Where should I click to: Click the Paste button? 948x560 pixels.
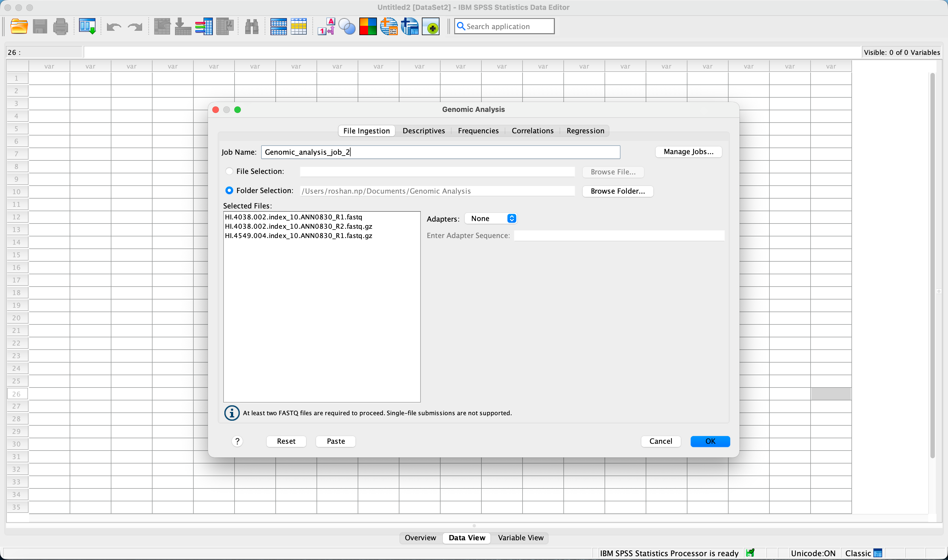coord(336,441)
